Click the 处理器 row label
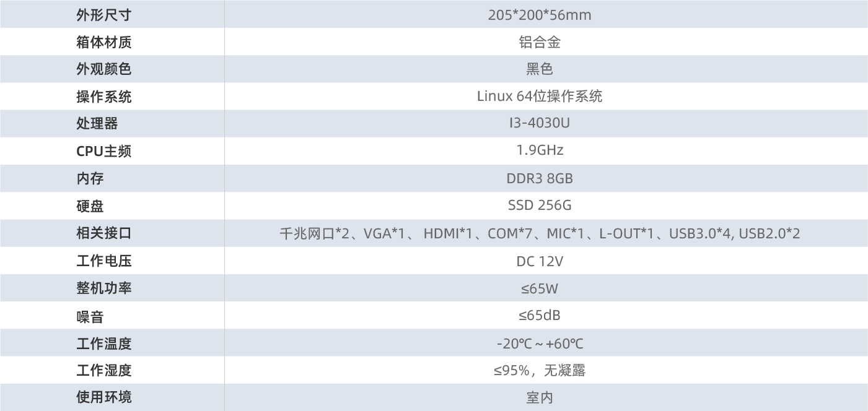 tap(97, 124)
